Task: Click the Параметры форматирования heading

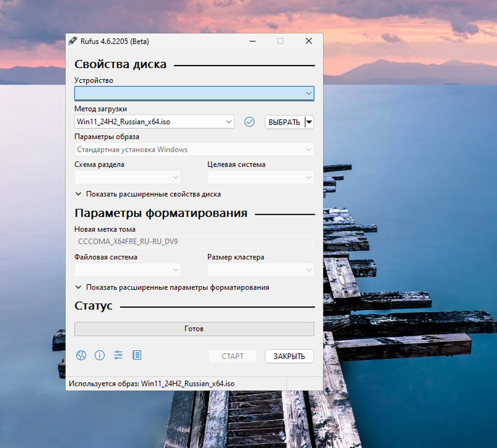Action: click(161, 213)
